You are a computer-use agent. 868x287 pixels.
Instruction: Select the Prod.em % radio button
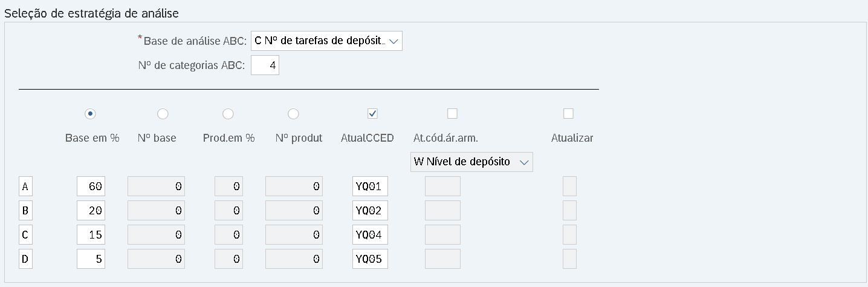(x=228, y=113)
